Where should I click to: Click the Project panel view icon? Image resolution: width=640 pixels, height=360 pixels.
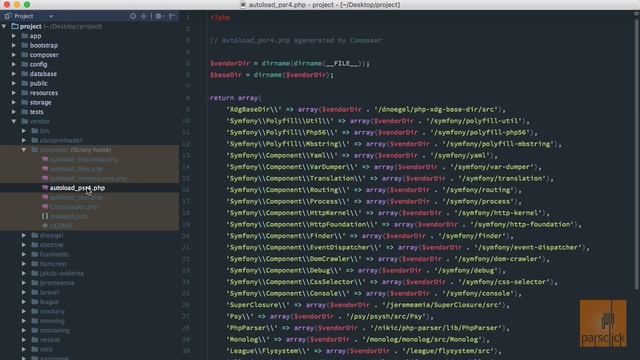click(x=8, y=16)
